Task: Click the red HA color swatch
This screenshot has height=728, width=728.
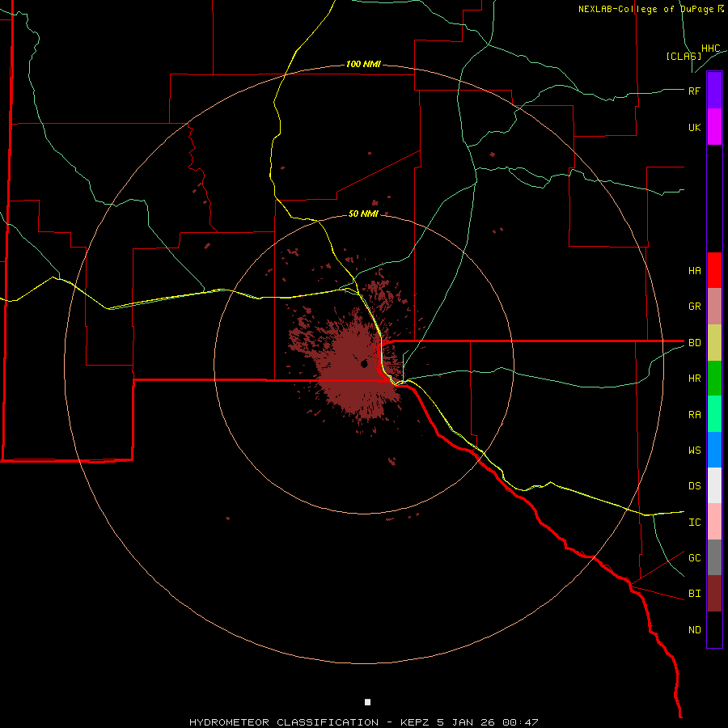Action: click(714, 270)
